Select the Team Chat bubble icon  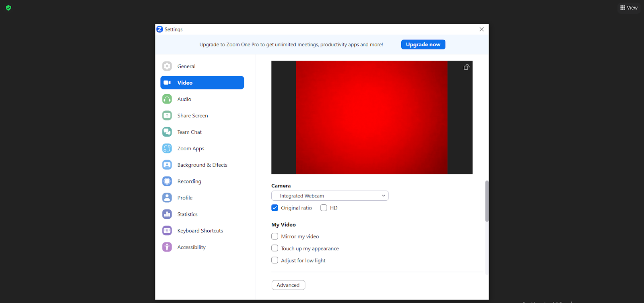[167, 132]
